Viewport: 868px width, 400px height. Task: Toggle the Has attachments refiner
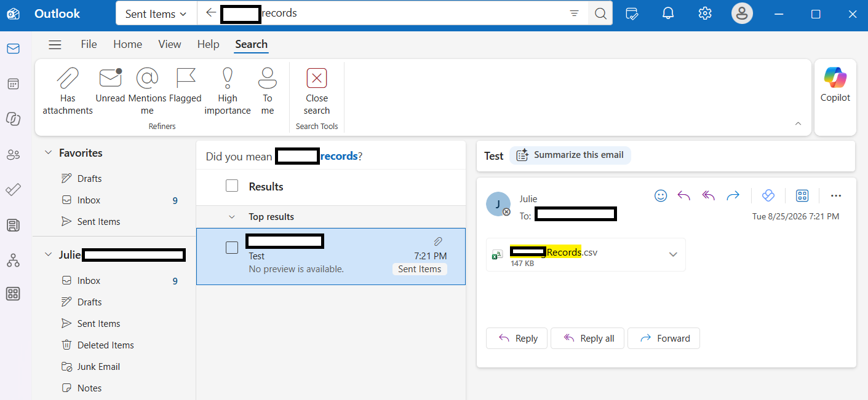click(68, 91)
